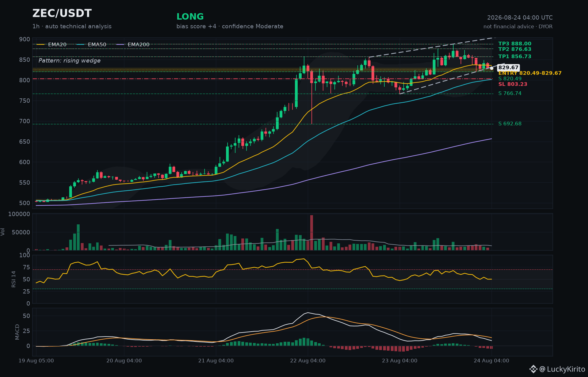
Task: Click the green LONG signal label
Action: pyautogui.click(x=190, y=17)
